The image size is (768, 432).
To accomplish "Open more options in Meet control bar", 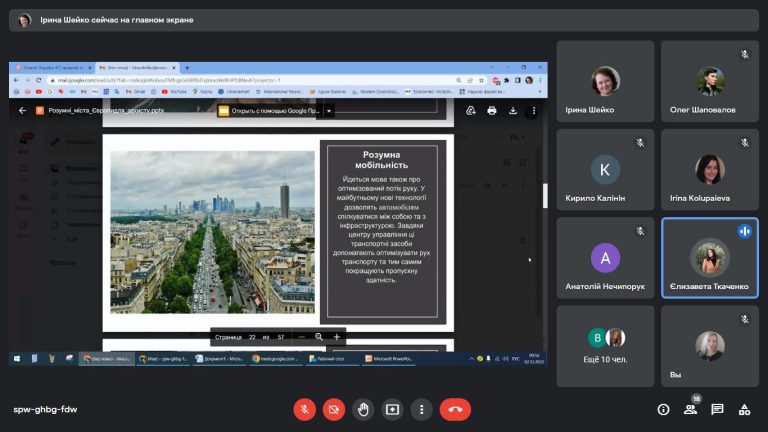I will tap(421, 409).
